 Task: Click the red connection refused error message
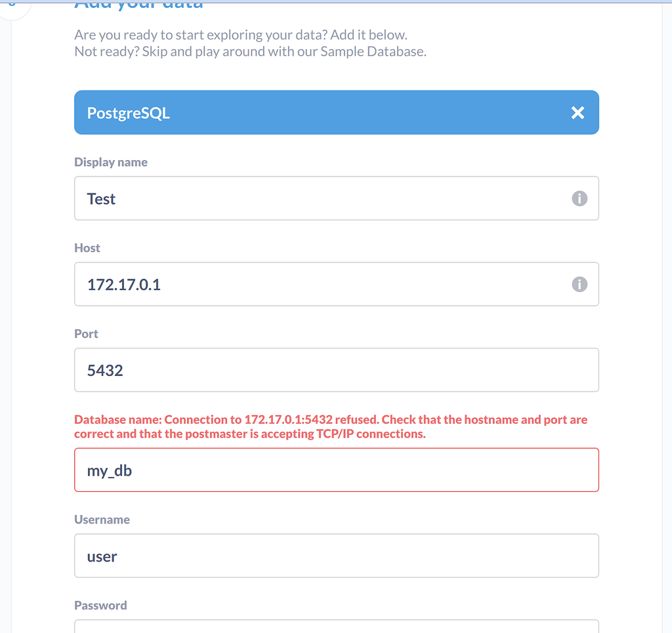330,426
